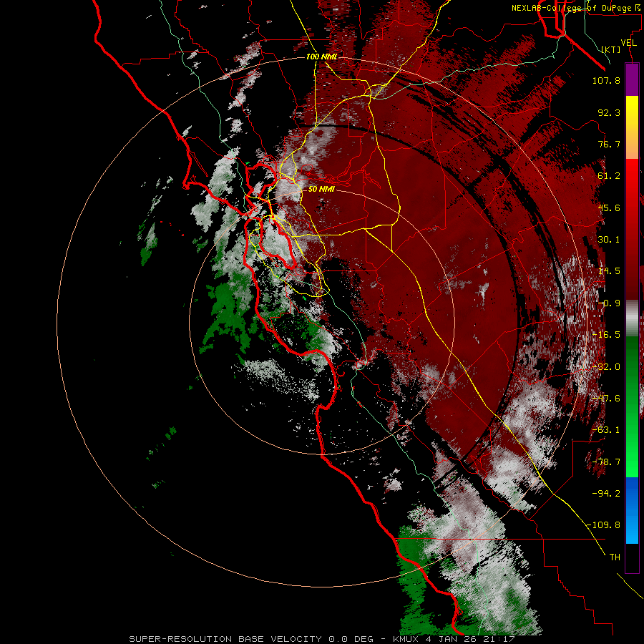Click the yellow segment of the color bar
644x644 pixels.
(x=632, y=111)
